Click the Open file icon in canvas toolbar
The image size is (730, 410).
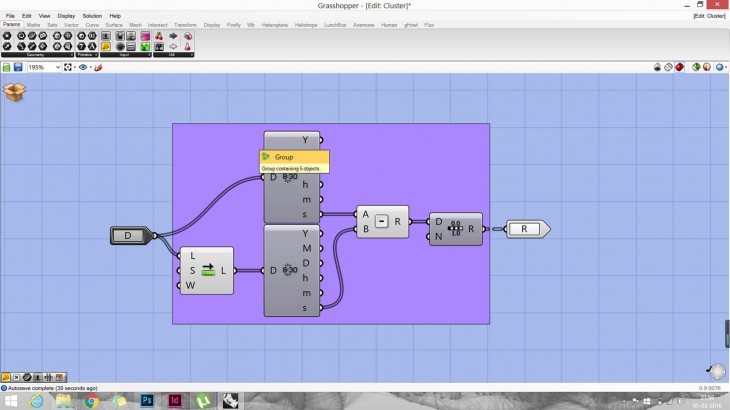[6, 67]
